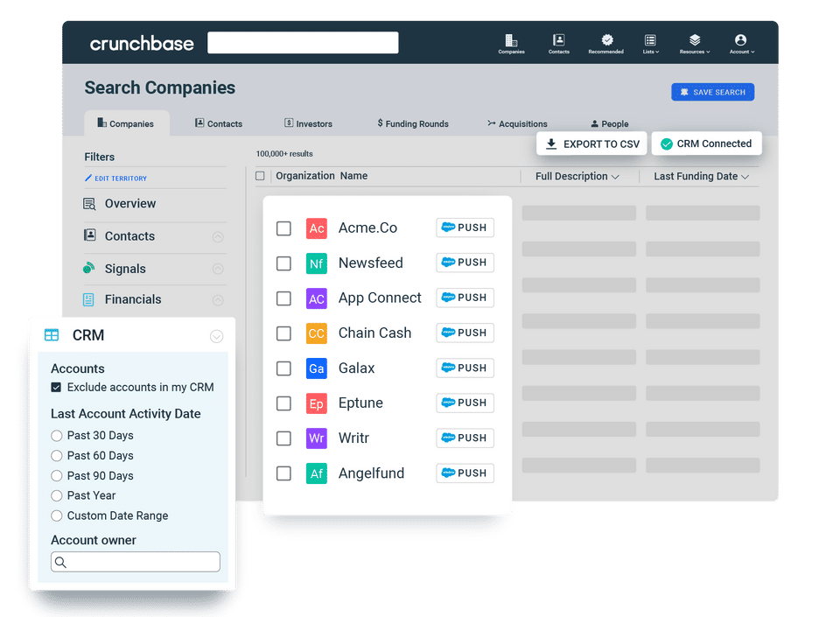Push Chain Cash to Salesforce
The height and width of the screenshot is (617, 840).
pos(465,333)
